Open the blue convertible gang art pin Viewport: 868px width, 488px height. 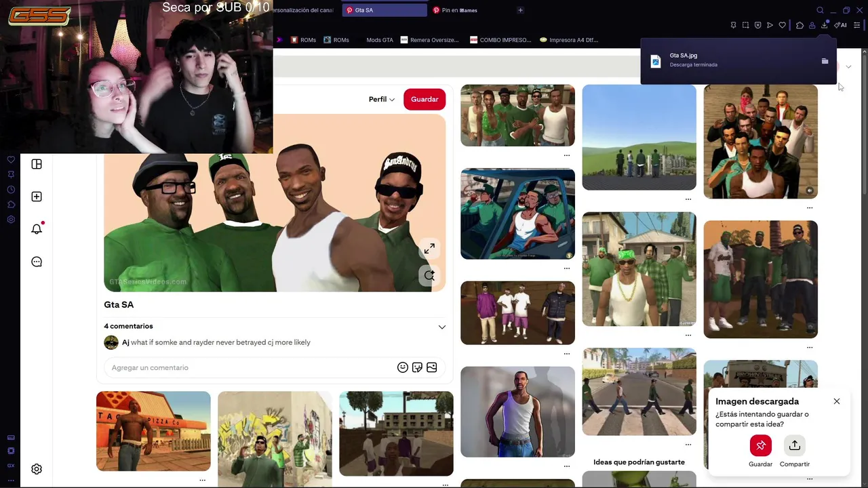pos(517,214)
